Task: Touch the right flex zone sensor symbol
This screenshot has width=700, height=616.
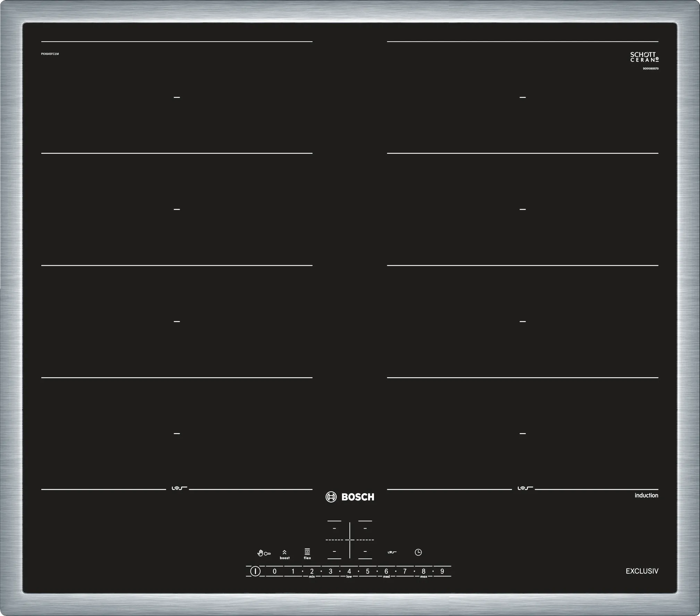Action: point(525,488)
